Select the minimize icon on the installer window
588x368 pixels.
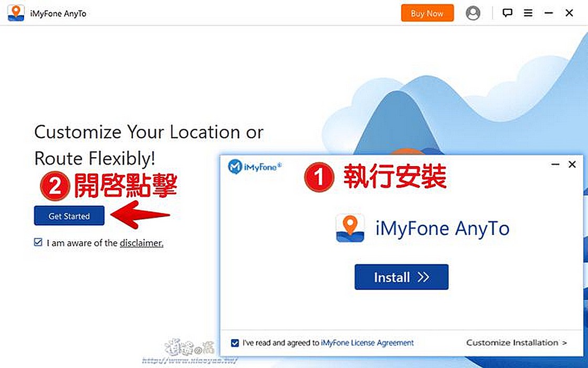555,164
